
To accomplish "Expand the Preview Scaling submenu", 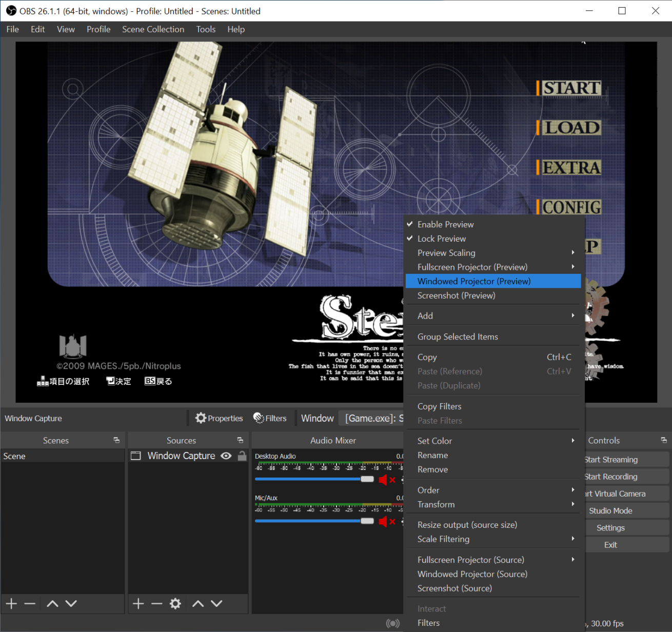I will 493,253.
